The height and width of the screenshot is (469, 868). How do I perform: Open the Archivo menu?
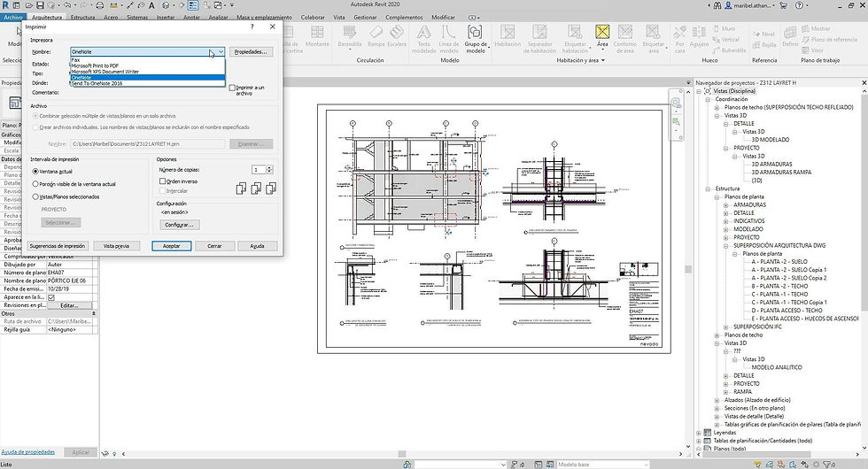tap(13, 17)
